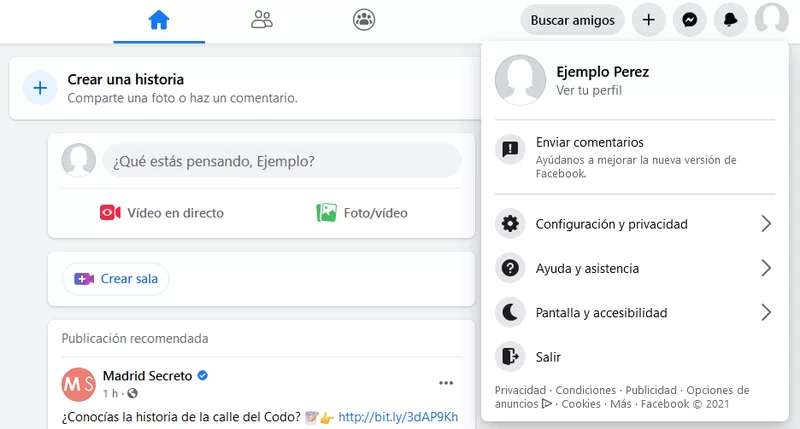
Task: Click the Crear sala camera icon
Action: pyautogui.click(x=84, y=279)
